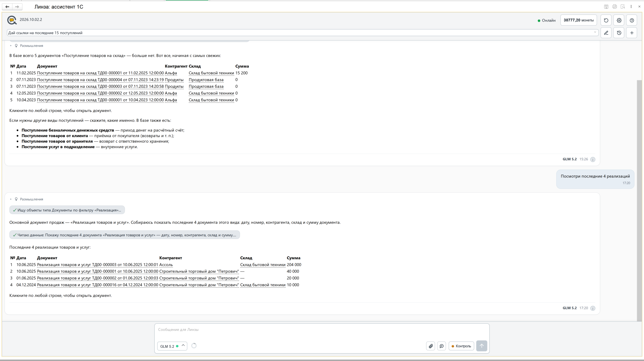Click the sum 204 000
This screenshot has width=644, height=361.
coord(294,265)
